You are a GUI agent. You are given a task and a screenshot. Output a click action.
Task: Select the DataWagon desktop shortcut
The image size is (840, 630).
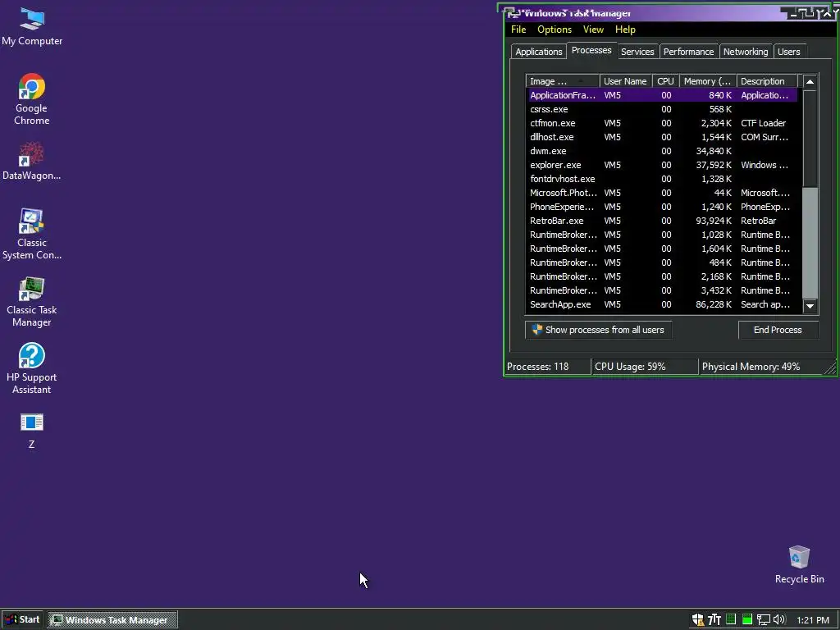pos(32,161)
